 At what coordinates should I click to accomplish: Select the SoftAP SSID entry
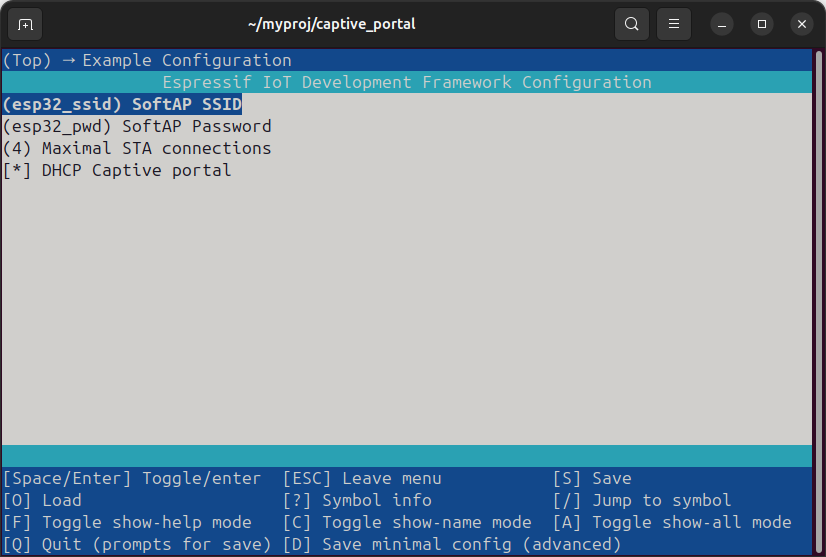(122, 104)
